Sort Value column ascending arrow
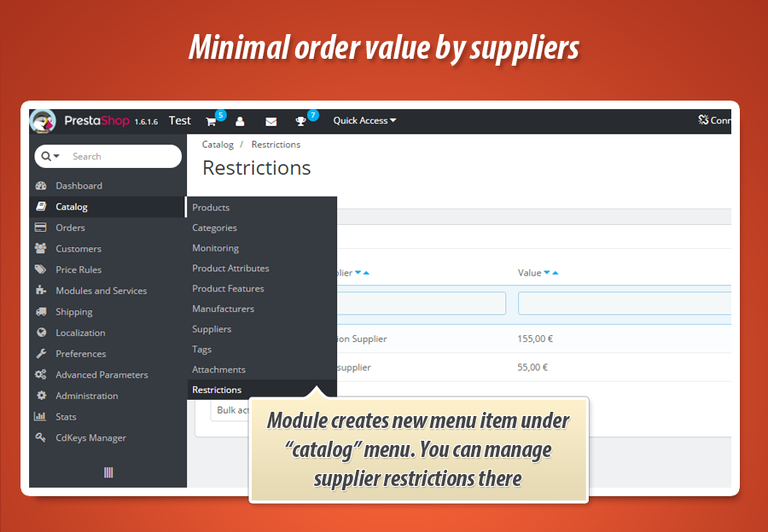This screenshot has height=532, width=768. point(556,273)
